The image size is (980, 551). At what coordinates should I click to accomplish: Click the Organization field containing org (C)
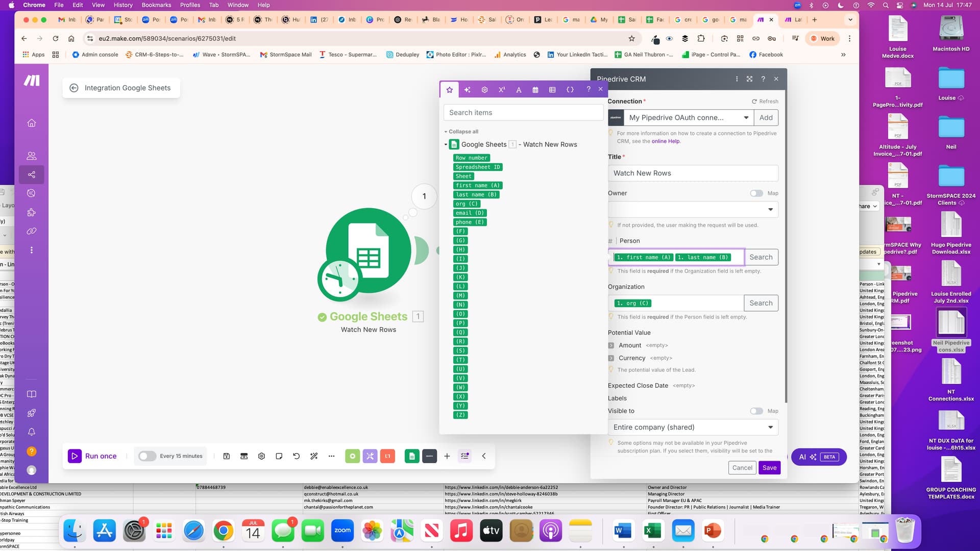pos(676,303)
